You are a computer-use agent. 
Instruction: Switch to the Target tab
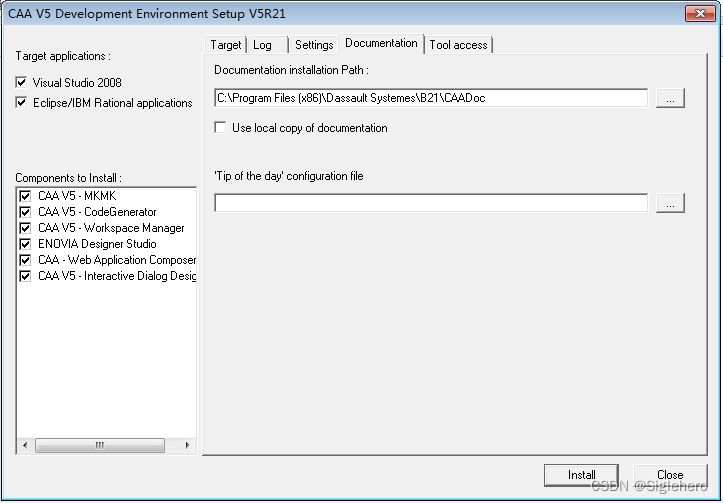tap(225, 45)
